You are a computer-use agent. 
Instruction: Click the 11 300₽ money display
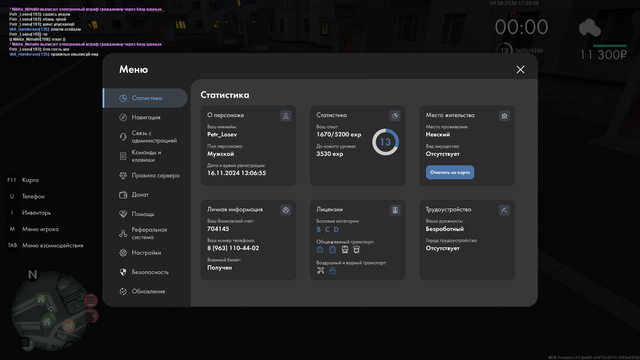[x=603, y=55]
